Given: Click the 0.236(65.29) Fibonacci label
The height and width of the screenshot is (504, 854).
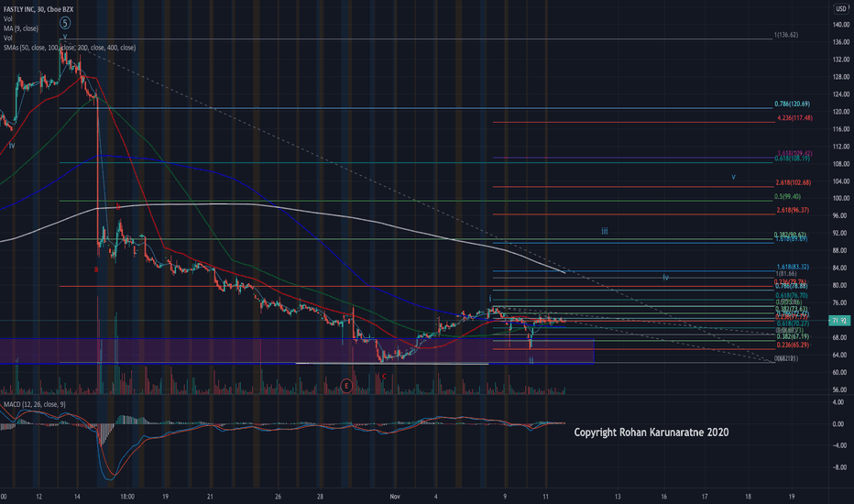Looking at the screenshot, I should point(793,345).
